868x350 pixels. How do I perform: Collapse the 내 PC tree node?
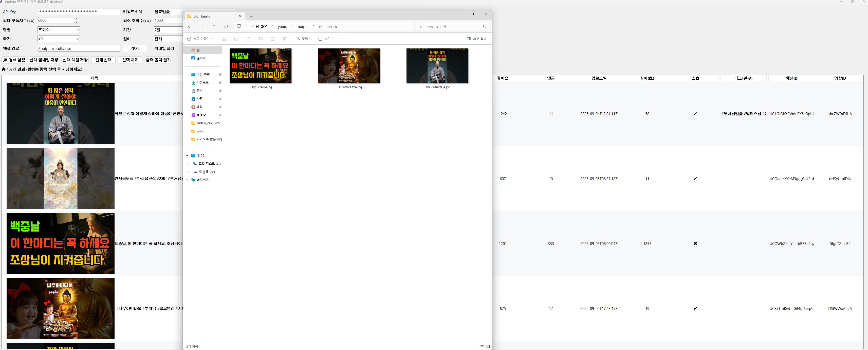pyautogui.click(x=187, y=155)
